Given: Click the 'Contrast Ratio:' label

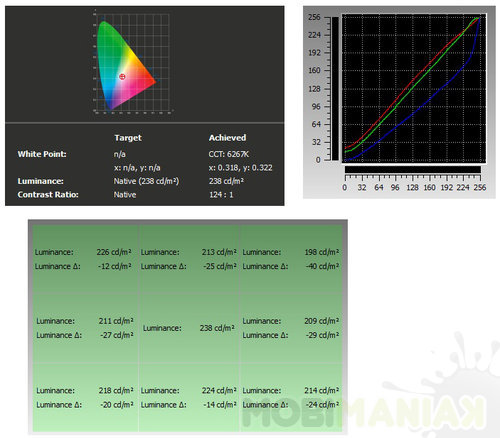Looking at the screenshot, I should tap(48, 195).
